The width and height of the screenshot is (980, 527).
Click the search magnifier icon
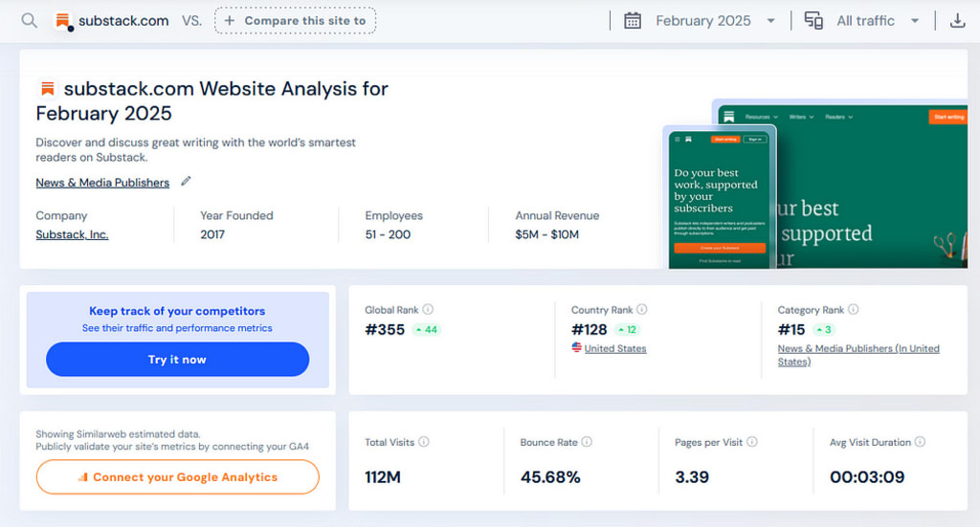coord(29,21)
